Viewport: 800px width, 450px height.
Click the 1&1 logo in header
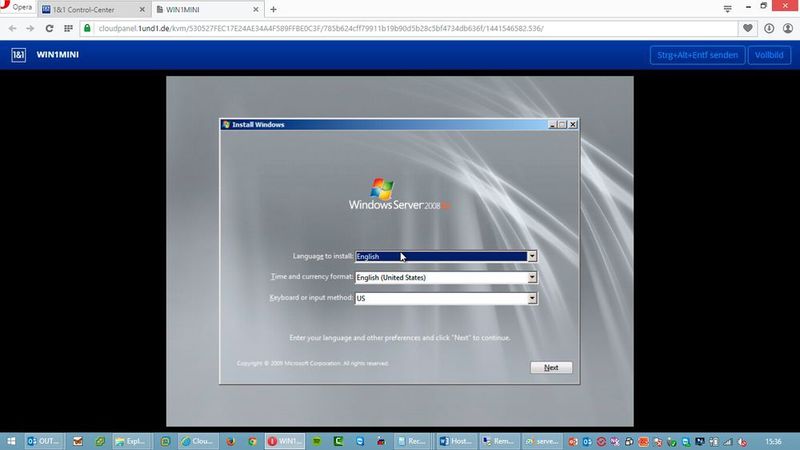[18, 55]
